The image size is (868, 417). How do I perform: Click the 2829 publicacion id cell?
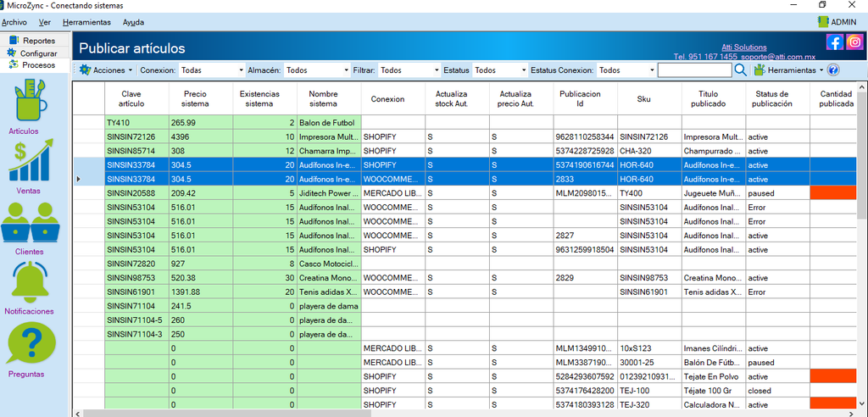point(585,277)
